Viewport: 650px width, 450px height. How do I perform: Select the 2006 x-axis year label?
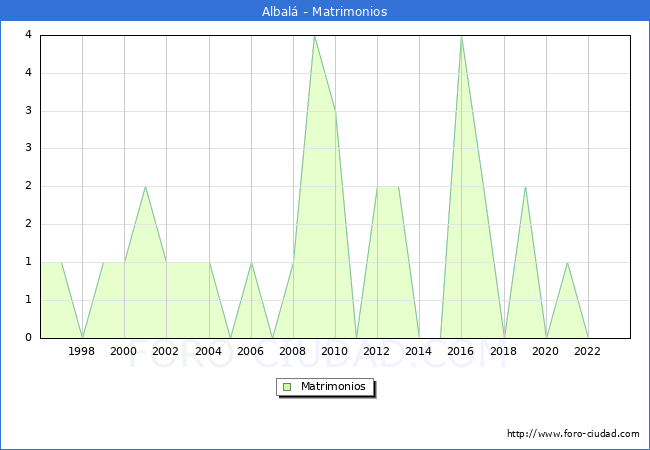point(250,351)
